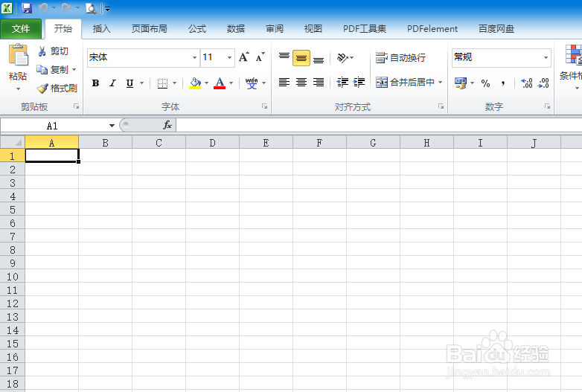Open 字体 font dialog launcher
The image size is (582, 392).
[264, 106]
